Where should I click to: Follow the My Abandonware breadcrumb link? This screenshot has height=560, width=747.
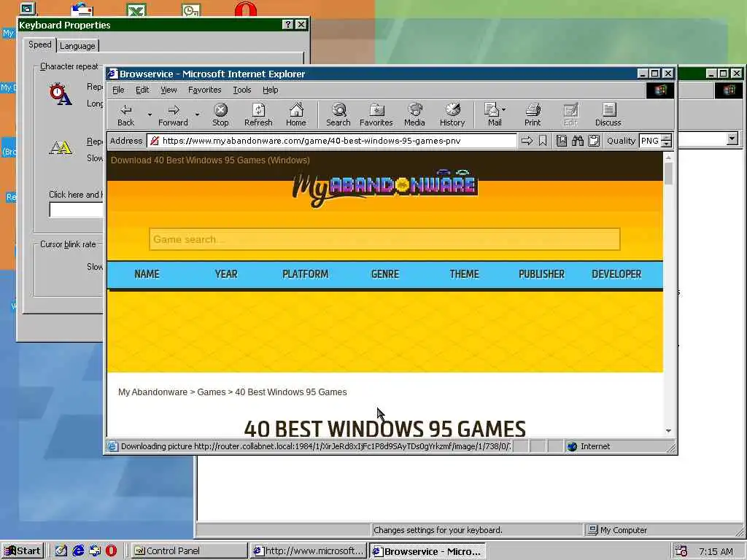pyautogui.click(x=152, y=392)
